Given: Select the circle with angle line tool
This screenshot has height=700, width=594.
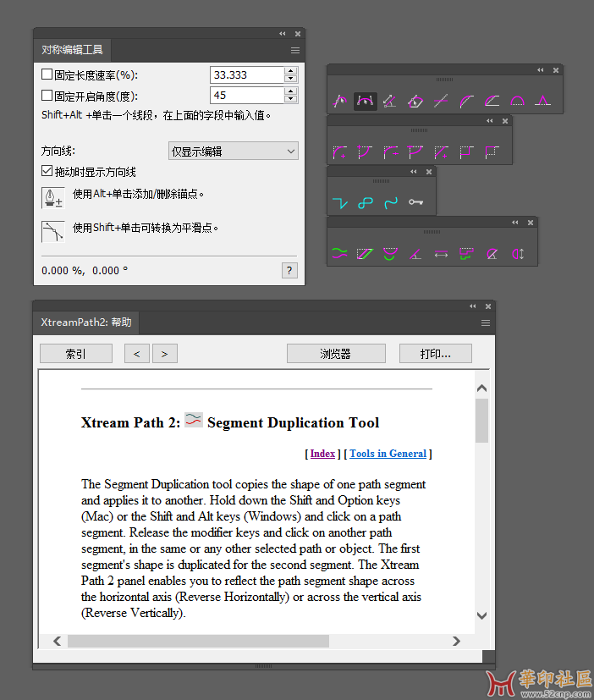Looking at the screenshot, I should click(x=492, y=254).
